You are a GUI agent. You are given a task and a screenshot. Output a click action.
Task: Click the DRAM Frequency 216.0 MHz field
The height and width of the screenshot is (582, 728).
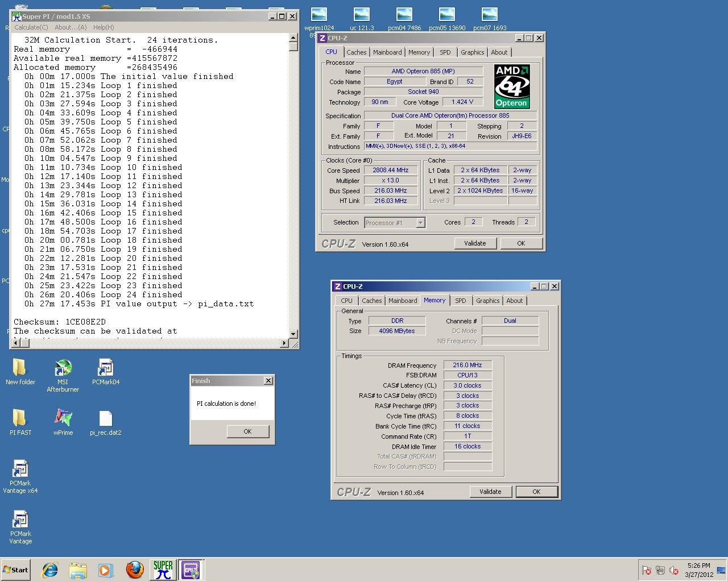click(468, 365)
